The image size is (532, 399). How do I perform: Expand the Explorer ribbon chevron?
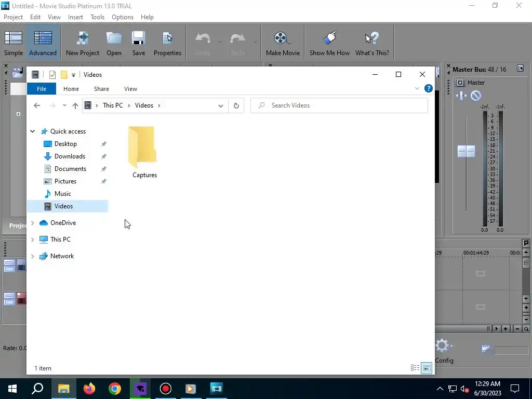(x=417, y=88)
